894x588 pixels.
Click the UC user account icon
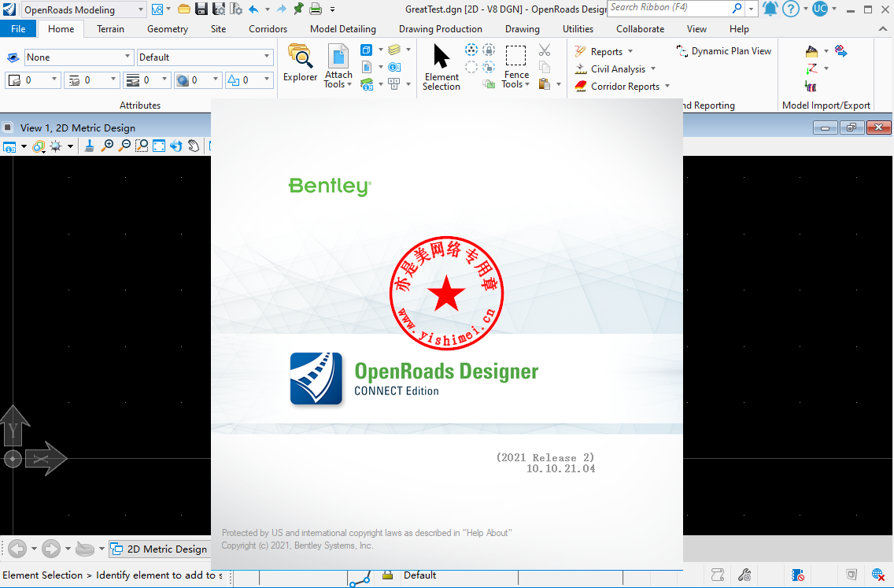pos(820,9)
